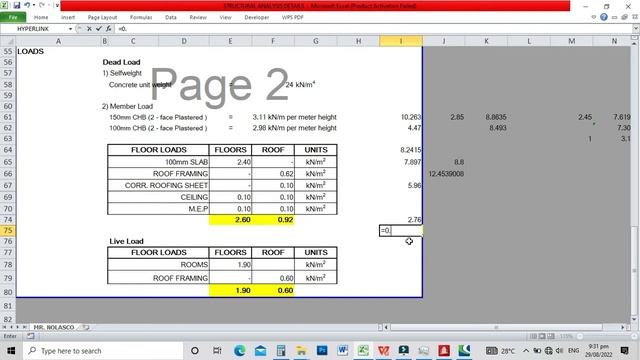The image size is (640, 360).
Task: Cancel the formula entry with X button
Action: (89, 29)
